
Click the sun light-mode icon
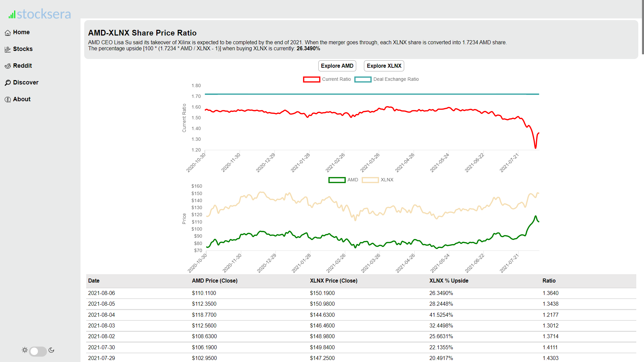[x=25, y=350]
